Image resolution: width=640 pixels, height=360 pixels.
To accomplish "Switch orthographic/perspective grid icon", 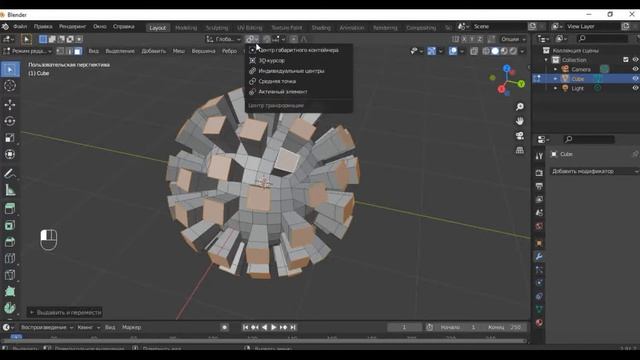I will 520,150.
